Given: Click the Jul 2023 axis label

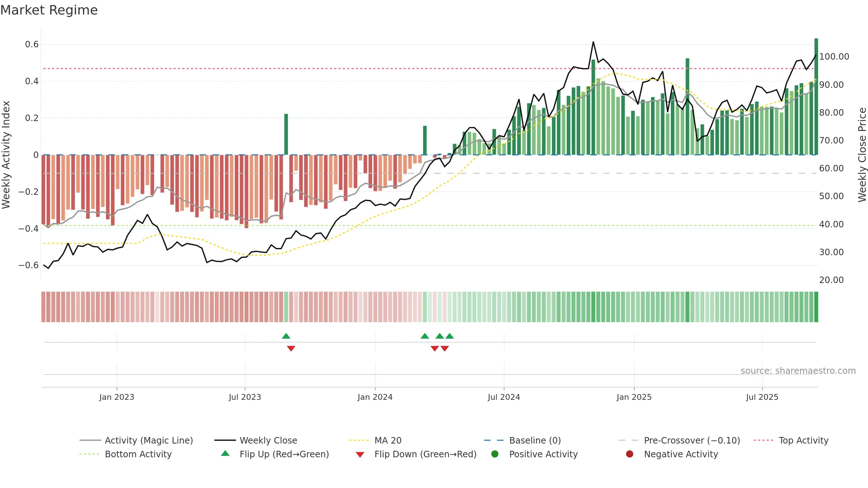Looking at the screenshot, I should coord(245,397).
